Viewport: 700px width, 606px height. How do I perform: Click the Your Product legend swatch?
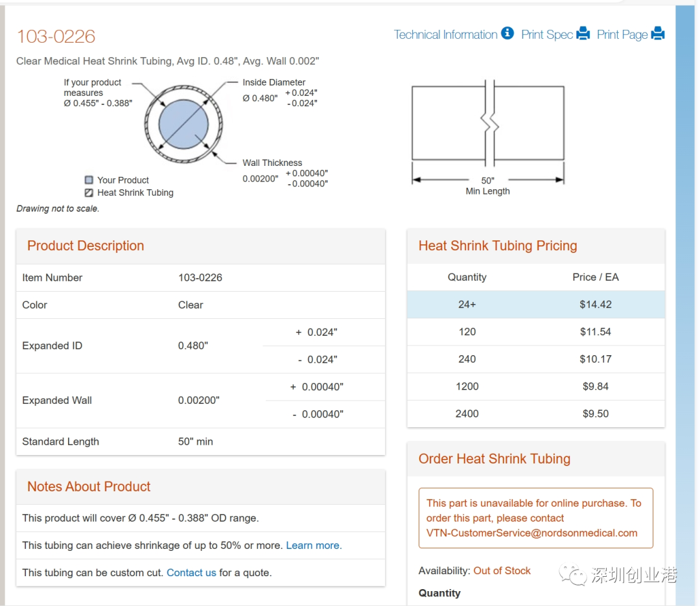[89, 180]
